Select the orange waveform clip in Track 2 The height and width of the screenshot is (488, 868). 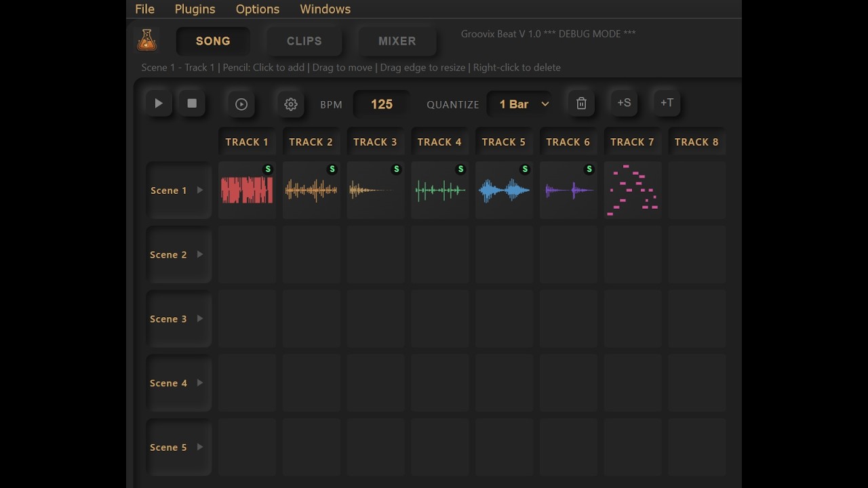pyautogui.click(x=311, y=190)
